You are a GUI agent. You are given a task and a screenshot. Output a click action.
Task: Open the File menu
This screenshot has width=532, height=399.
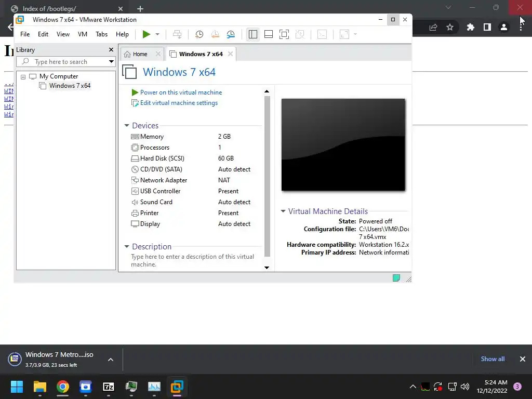pyautogui.click(x=25, y=34)
